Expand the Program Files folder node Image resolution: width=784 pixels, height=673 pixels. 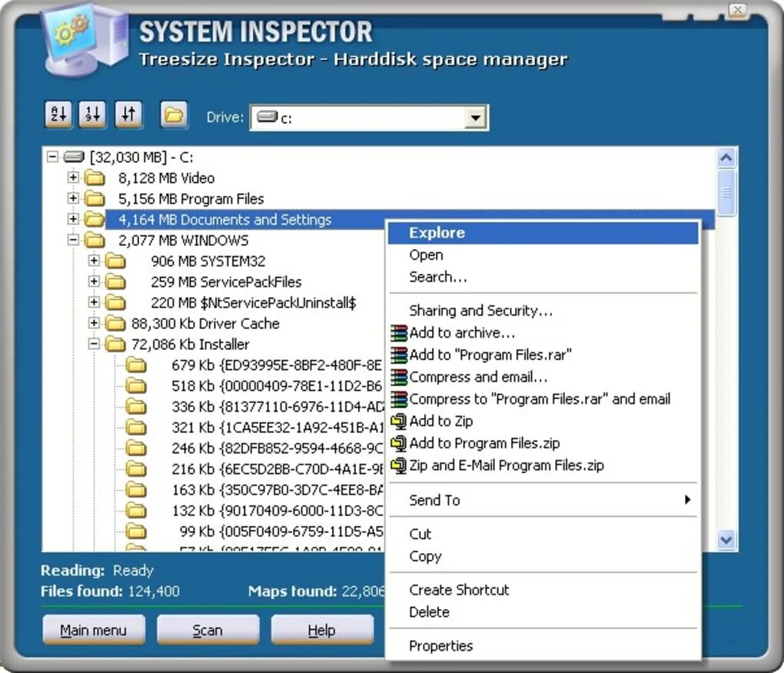point(73,198)
